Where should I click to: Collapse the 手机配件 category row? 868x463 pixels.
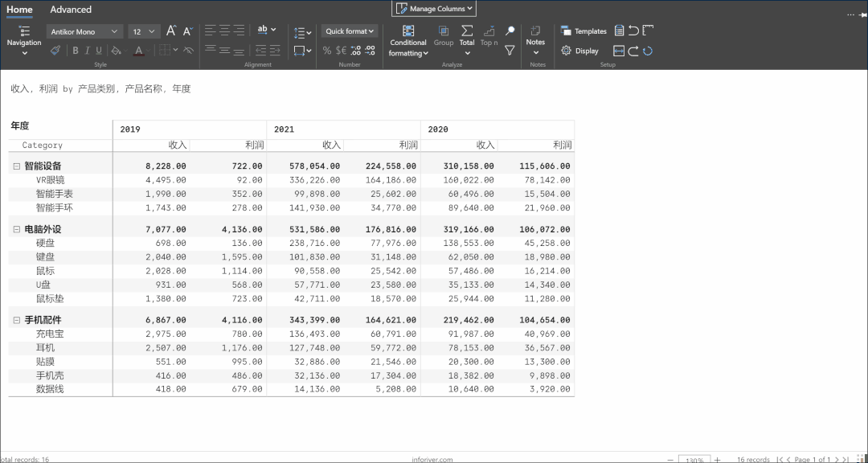(17, 320)
